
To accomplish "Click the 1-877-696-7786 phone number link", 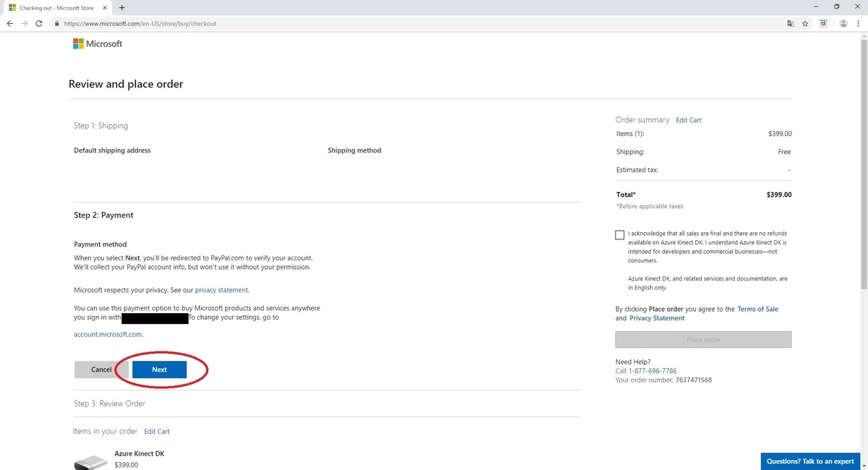I will tap(652, 371).
